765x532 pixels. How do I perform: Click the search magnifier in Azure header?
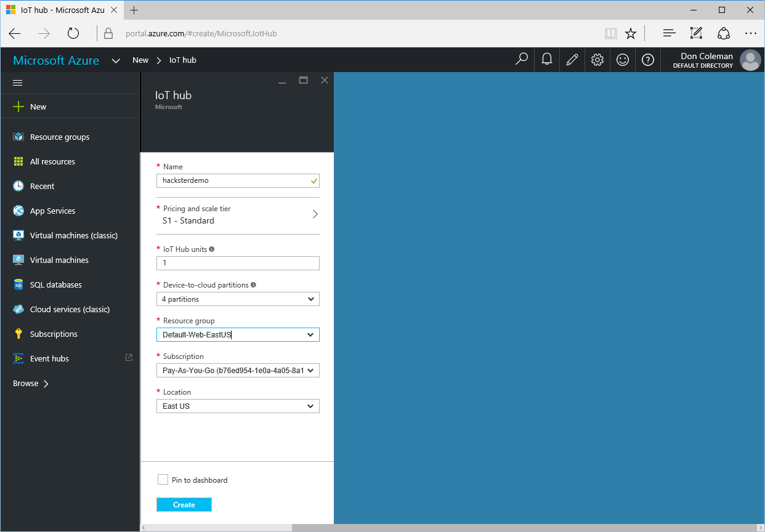[x=522, y=60]
